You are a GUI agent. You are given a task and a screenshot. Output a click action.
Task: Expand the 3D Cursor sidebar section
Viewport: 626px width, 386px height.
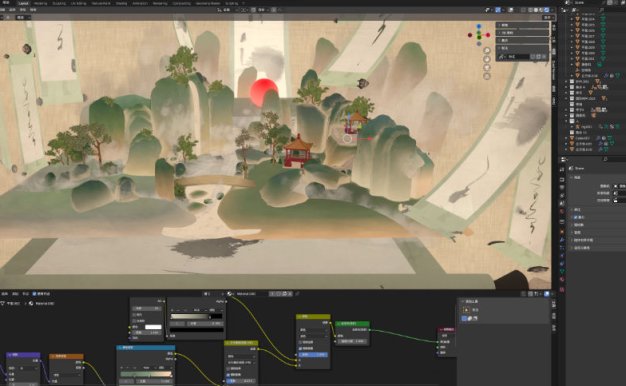[x=522, y=33]
